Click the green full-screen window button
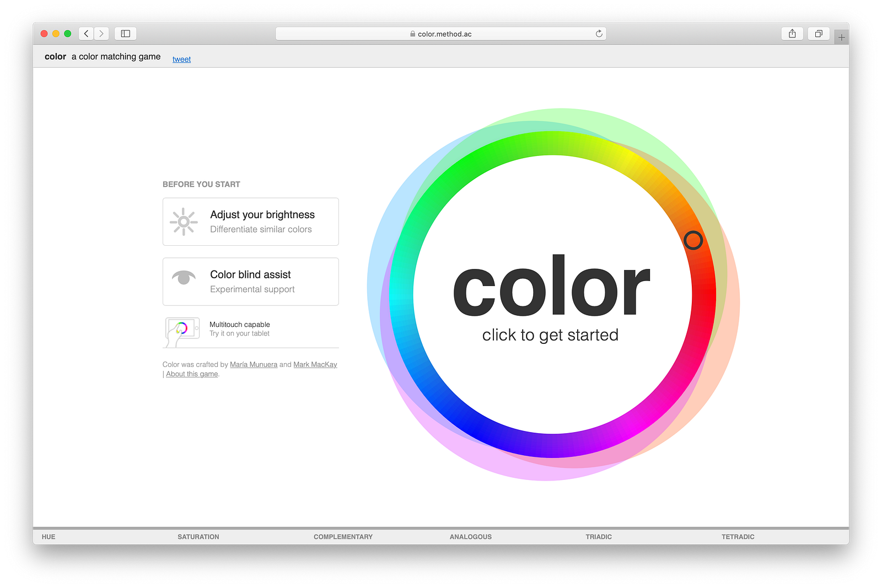882x588 pixels. click(x=68, y=34)
